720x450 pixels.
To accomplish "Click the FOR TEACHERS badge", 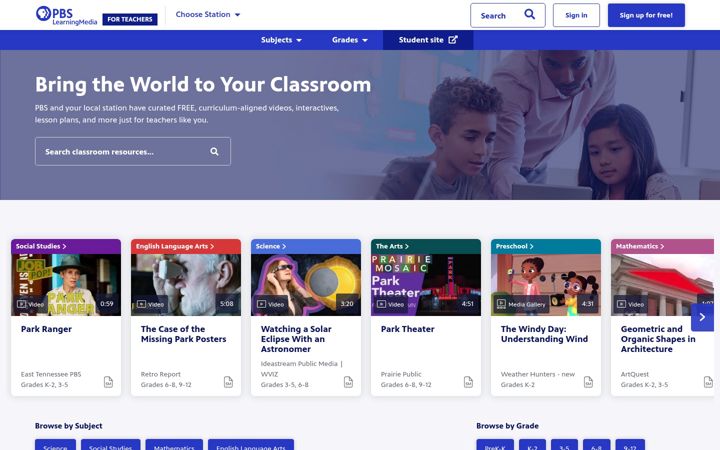I will (130, 19).
